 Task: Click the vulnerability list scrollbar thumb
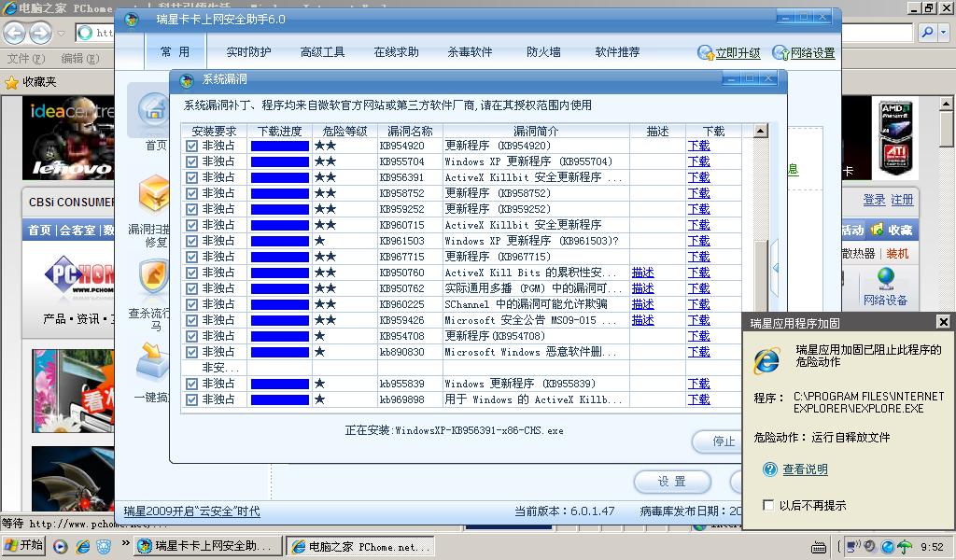tap(760, 275)
